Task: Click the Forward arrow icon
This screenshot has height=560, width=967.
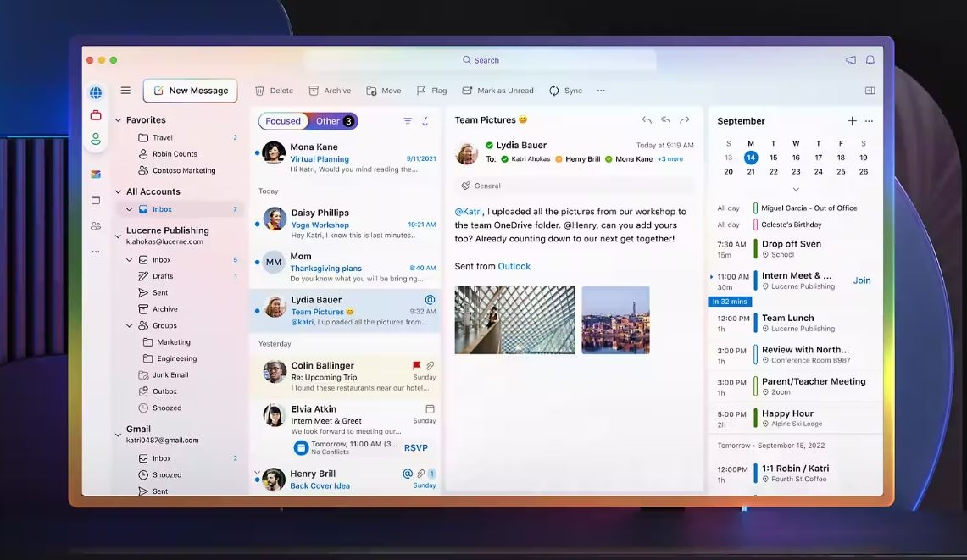Action: (685, 120)
